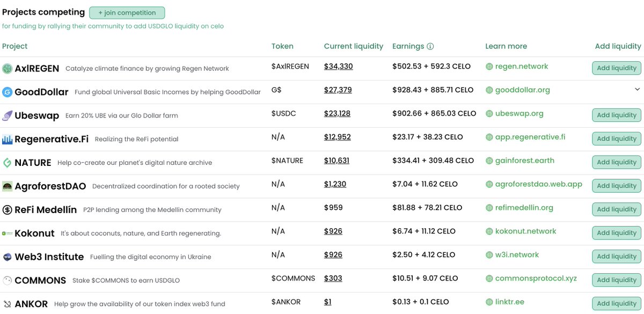Click the globe icon beside commonsprotocol.xyz
The height and width of the screenshot is (314, 644).
[489, 279]
